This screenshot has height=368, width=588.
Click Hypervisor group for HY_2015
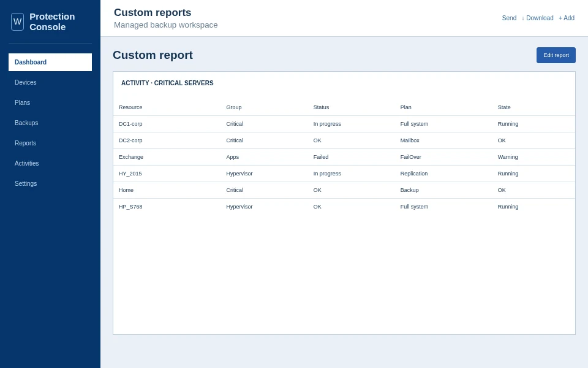pos(239,174)
